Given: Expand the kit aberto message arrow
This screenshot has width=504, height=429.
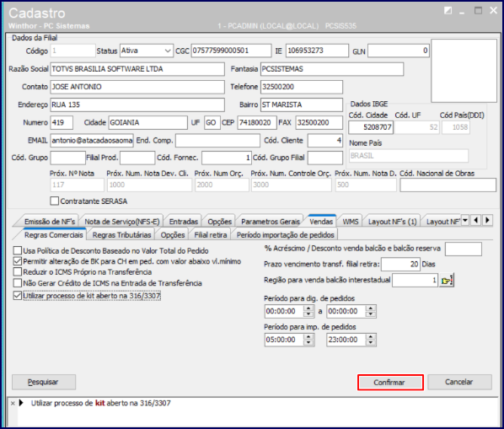Looking at the screenshot, I should (22, 403).
